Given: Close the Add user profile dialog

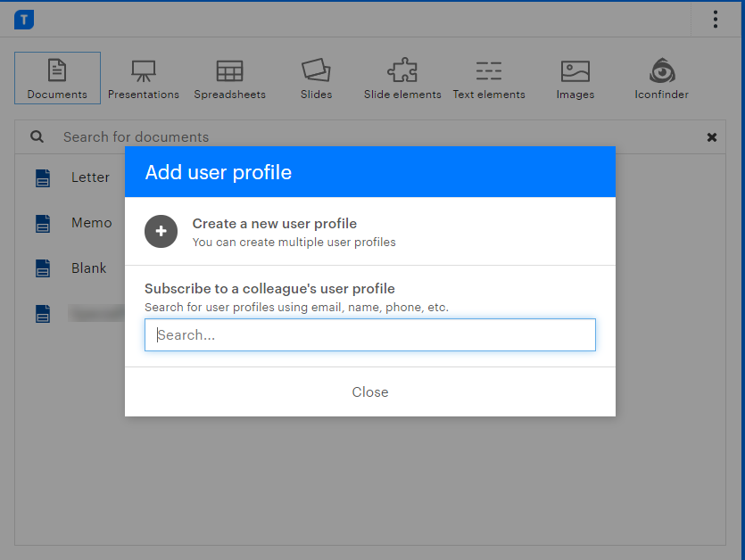Looking at the screenshot, I should coord(370,392).
